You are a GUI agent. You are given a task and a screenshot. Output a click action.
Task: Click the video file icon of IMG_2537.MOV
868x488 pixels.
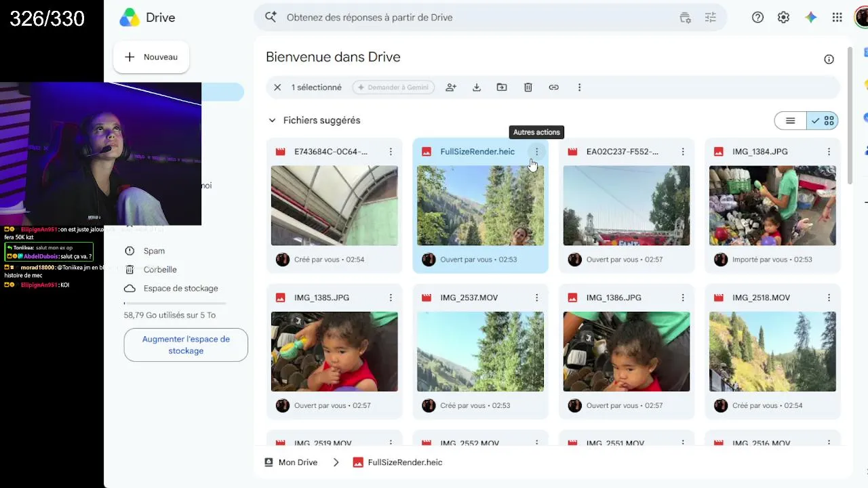coord(427,298)
